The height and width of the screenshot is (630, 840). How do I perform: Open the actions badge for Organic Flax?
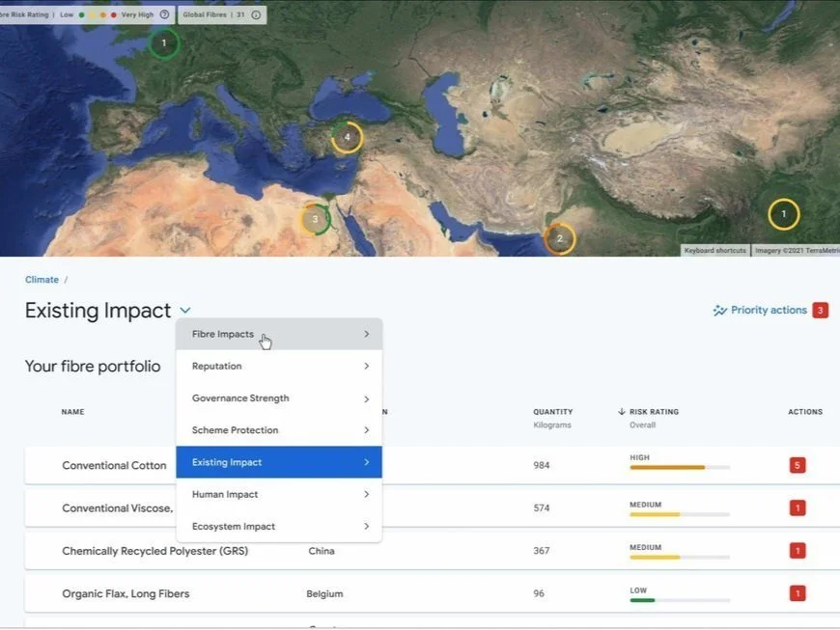[x=798, y=593]
